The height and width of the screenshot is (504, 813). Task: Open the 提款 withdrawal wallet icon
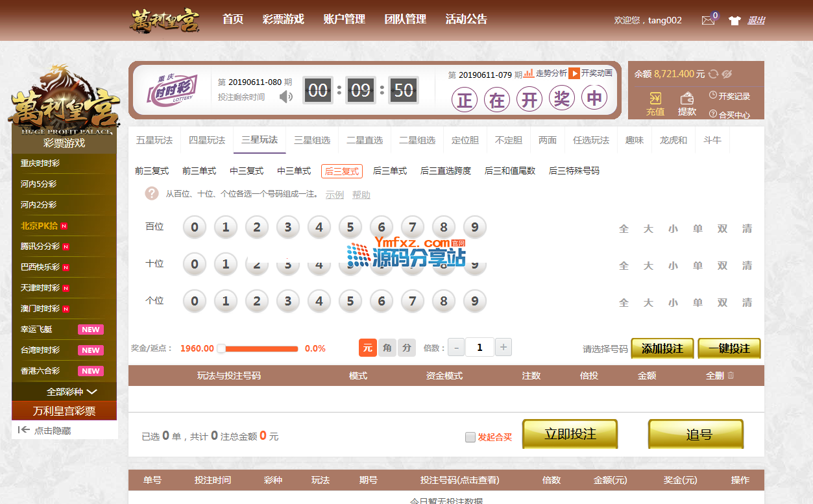[687, 99]
